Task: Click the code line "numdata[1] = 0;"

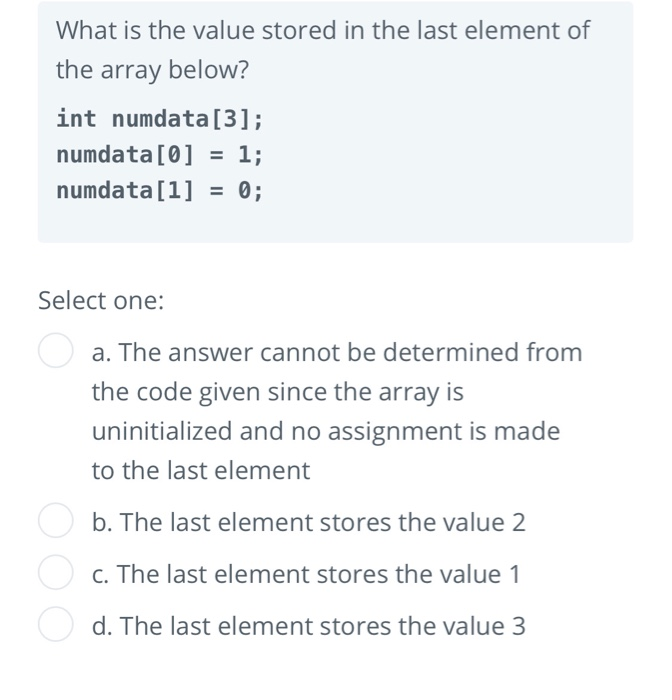Action: [160, 191]
